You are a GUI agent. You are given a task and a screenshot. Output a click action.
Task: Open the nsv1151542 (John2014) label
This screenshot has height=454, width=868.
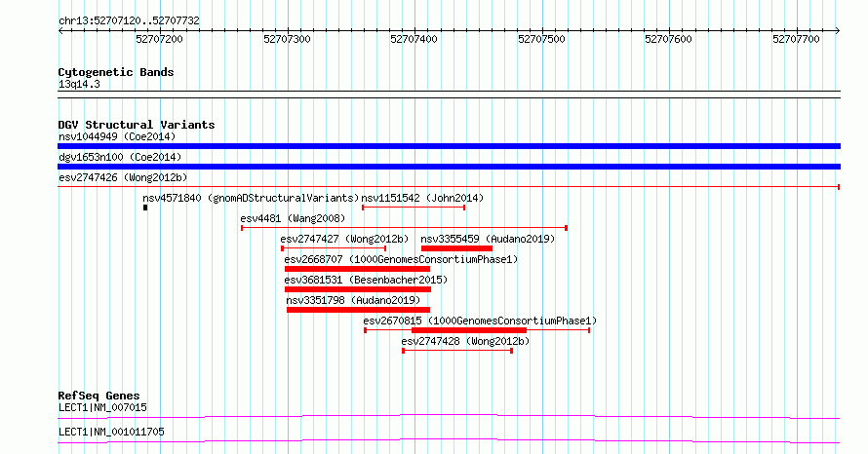click(422, 198)
